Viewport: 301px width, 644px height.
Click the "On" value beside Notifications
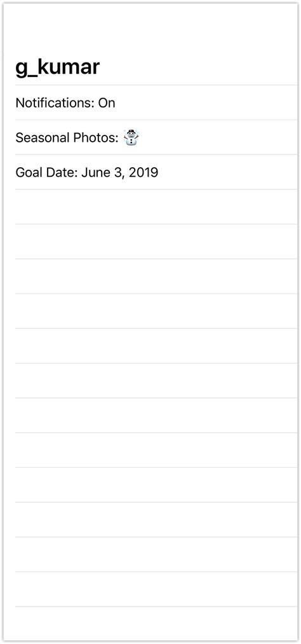[x=107, y=103]
